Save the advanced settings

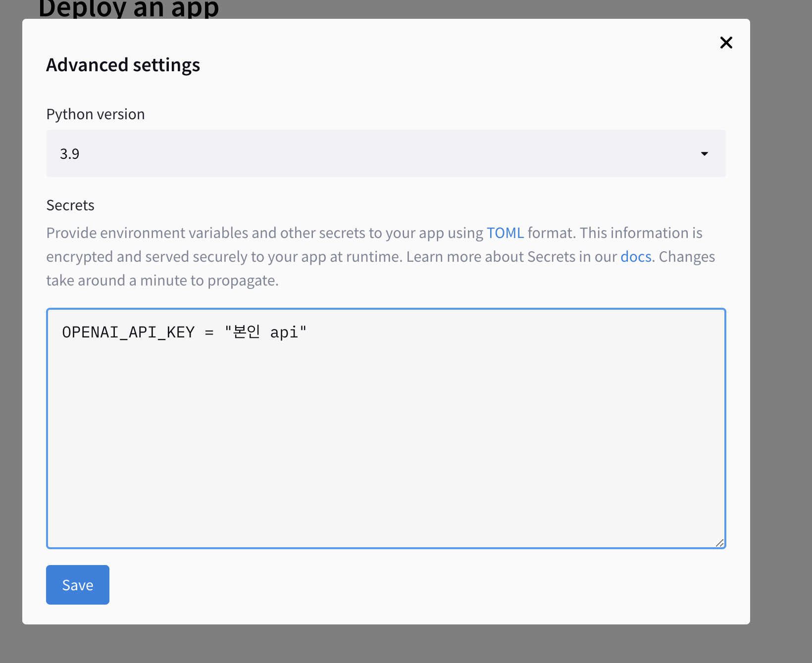[x=78, y=585]
